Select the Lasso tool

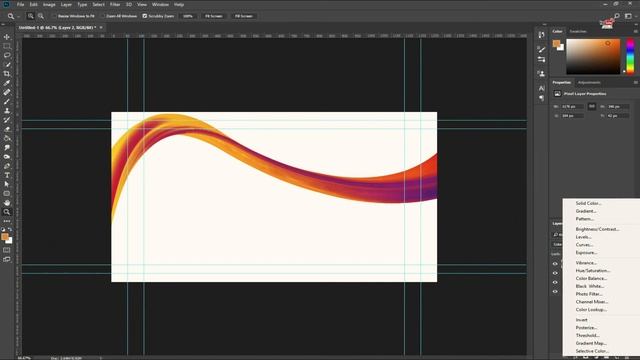click(x=7, y=55)
